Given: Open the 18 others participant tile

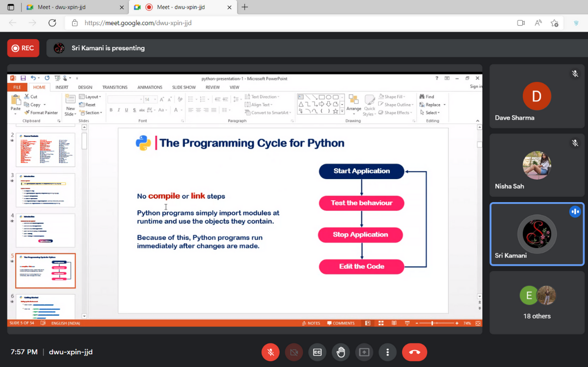Looking at the screenshot, I should [x=537, y=302].
